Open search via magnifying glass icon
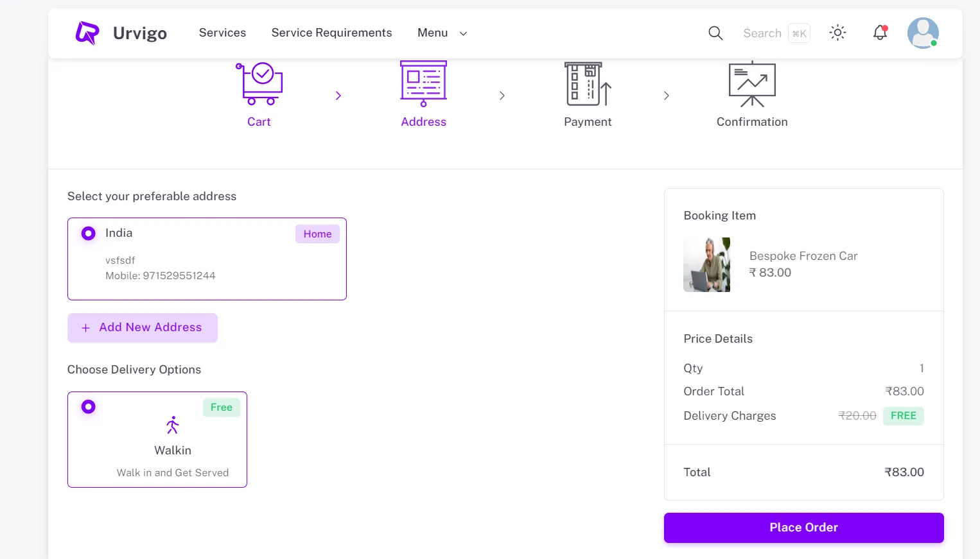Viewport: 980px width, 559px height. pyautogui.click(x=715, y=33)
